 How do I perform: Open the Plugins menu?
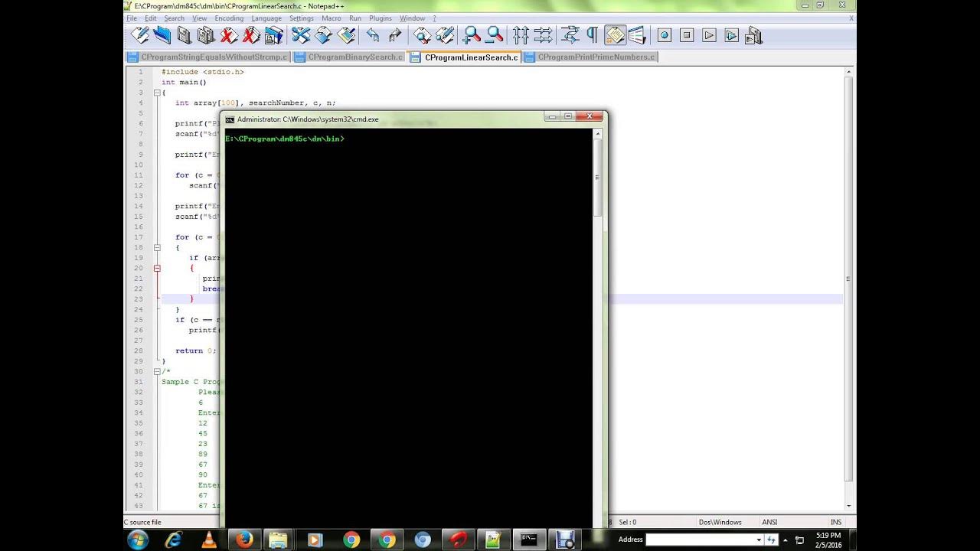point(381,18)
